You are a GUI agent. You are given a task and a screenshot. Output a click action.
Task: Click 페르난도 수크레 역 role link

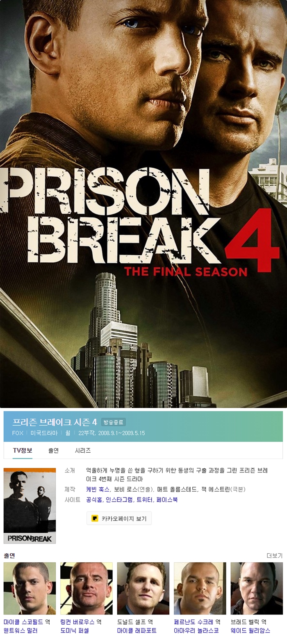click(x=197, y=622)
